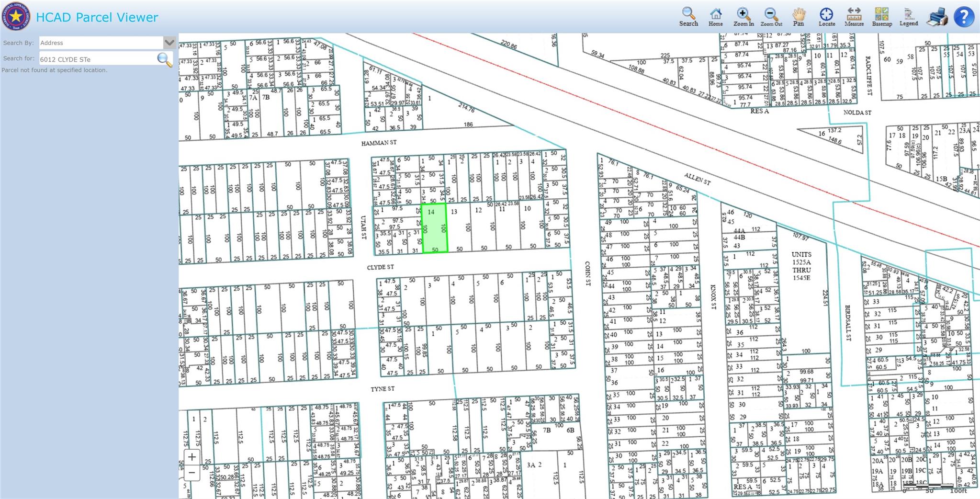Open the Basemap selector
This screenshot has height=499, width=980.
pyautogui.click(x=881, y=16)
